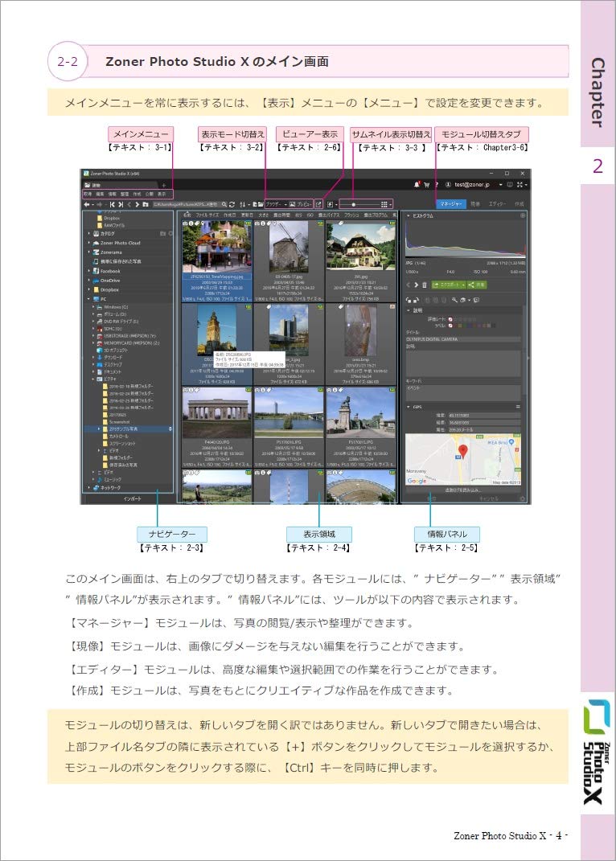Image resolution: width=616 pixels, height=861 pixels.
Task: Click the next image arrow in info panel
Action: pos(416,285)
